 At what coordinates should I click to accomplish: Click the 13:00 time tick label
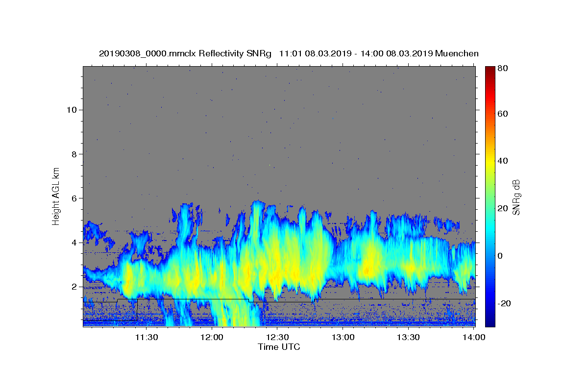point(343,337)
